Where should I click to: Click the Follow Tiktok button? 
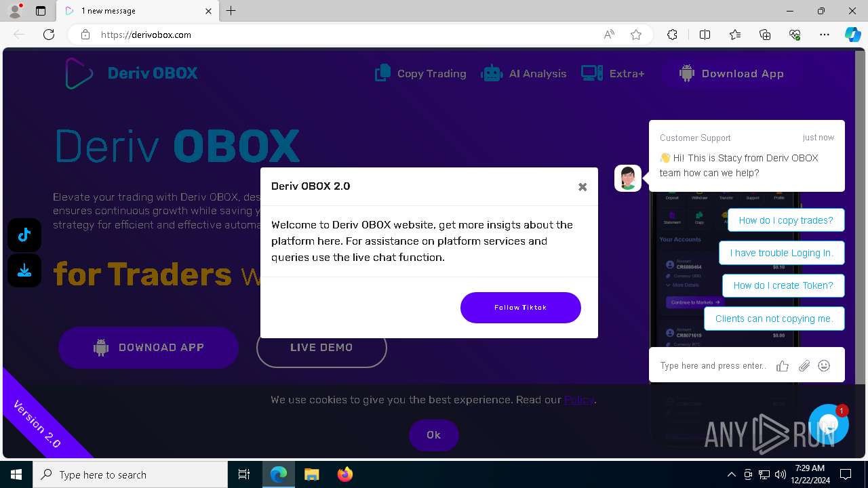tap(520, 308)
